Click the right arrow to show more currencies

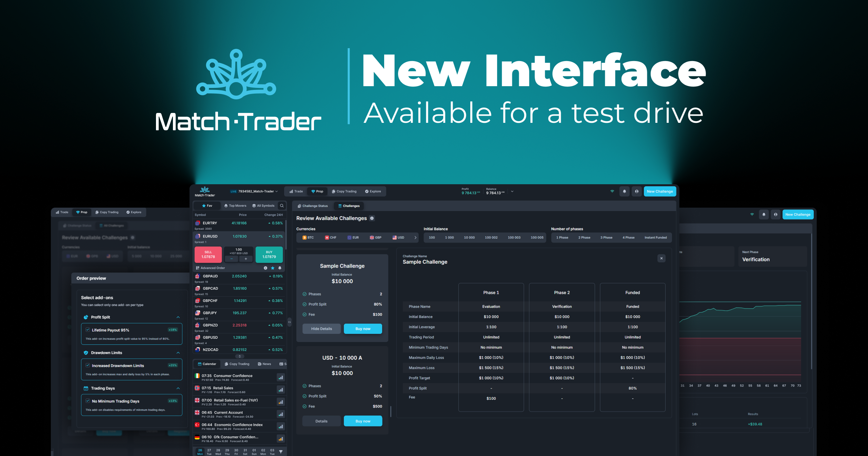[x=416, y=237]
